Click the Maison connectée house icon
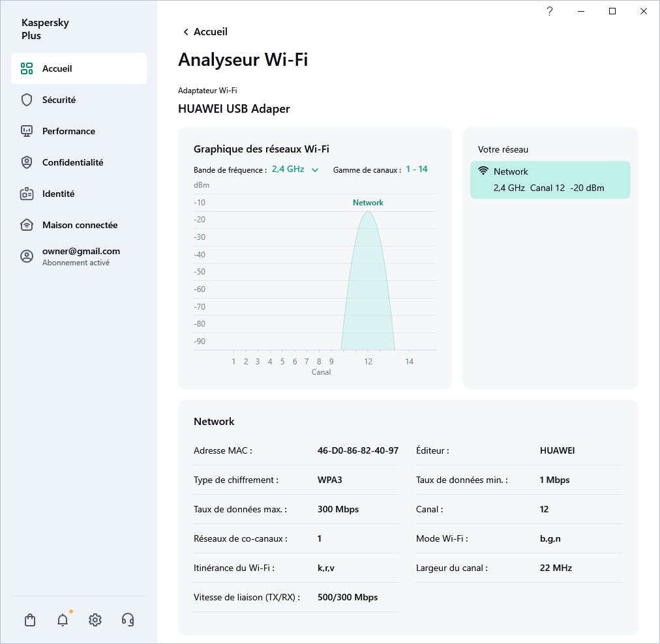 coord(27,225)
